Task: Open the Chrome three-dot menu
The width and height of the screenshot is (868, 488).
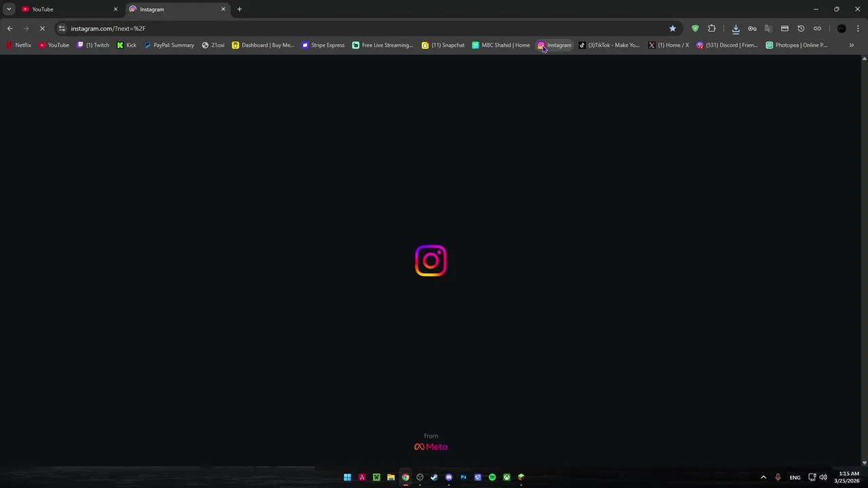Action: [858, 28]
